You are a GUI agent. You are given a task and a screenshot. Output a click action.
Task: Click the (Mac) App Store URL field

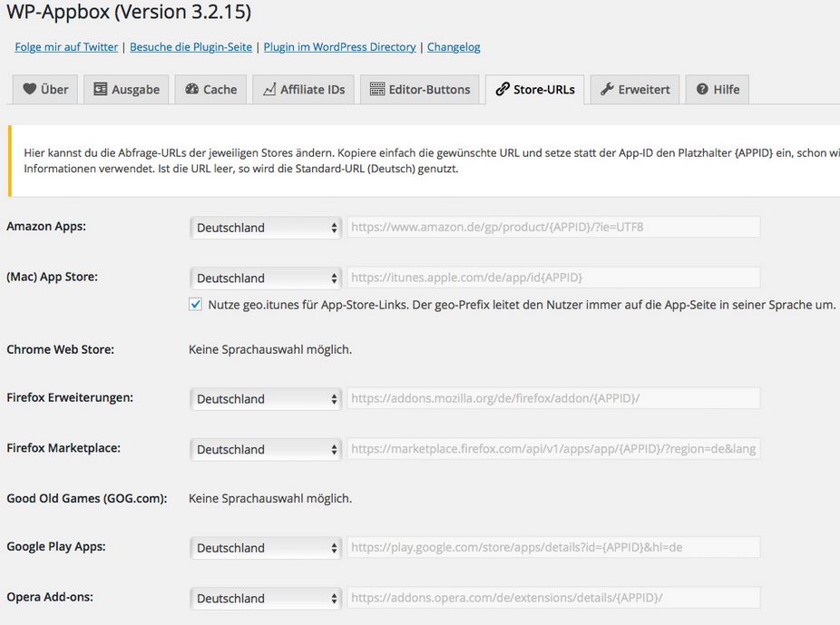pyautogui.click(x=553, y=278)
